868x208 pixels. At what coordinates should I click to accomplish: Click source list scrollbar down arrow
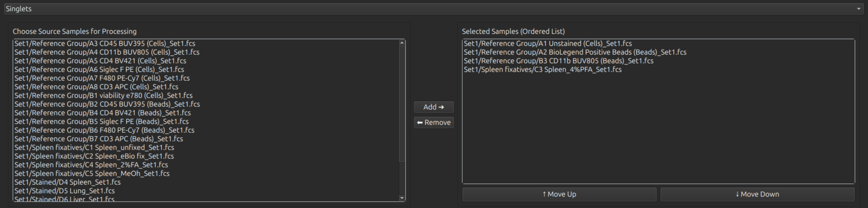point(402,198)
